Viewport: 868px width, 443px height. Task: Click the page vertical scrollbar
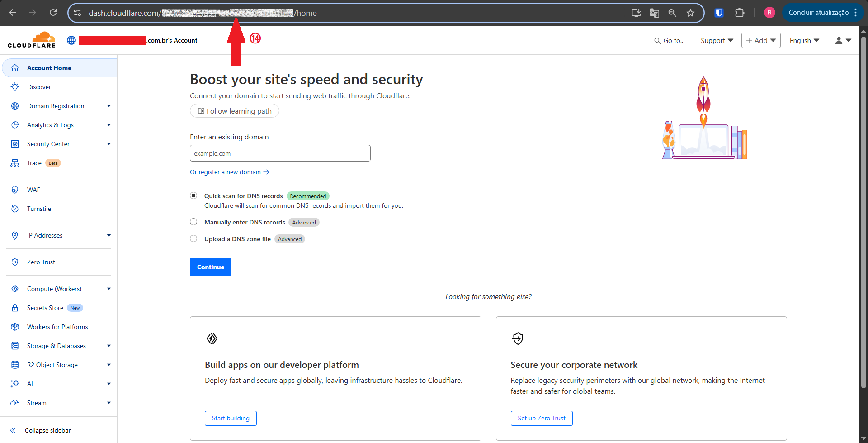tap(863, 213)
